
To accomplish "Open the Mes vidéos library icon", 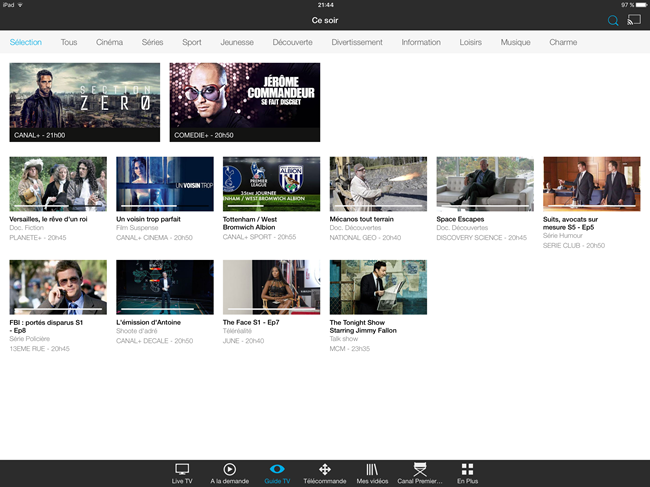I will tap(372, 469).
